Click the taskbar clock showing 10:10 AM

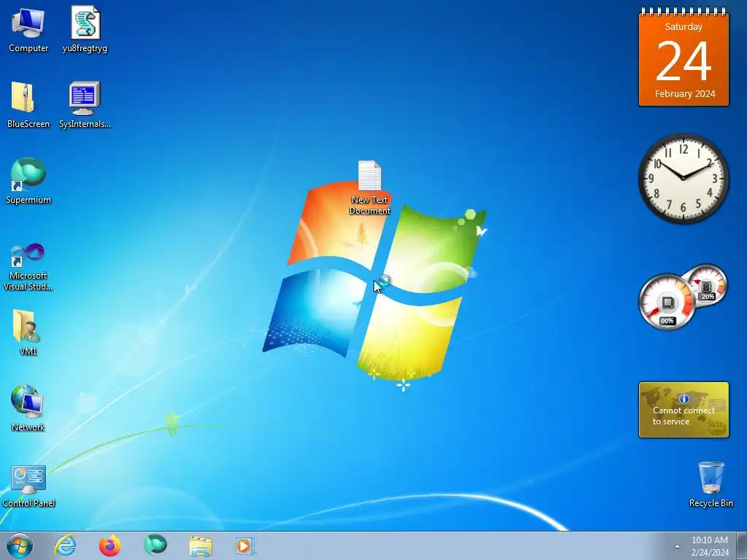tap(709, 540)
